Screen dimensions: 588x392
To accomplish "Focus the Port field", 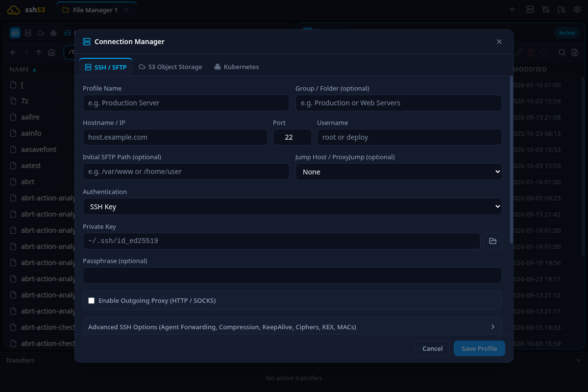I will pos(292,137).
